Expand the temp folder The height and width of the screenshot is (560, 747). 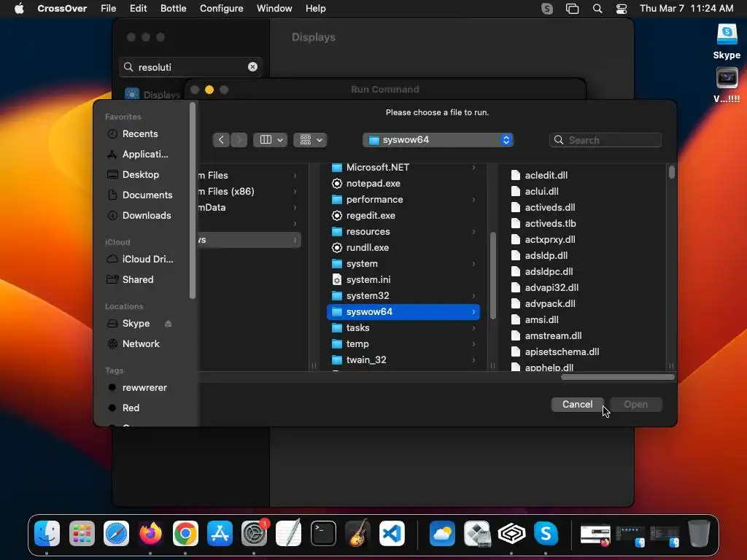pyautogui.click(x=473, y=344)
